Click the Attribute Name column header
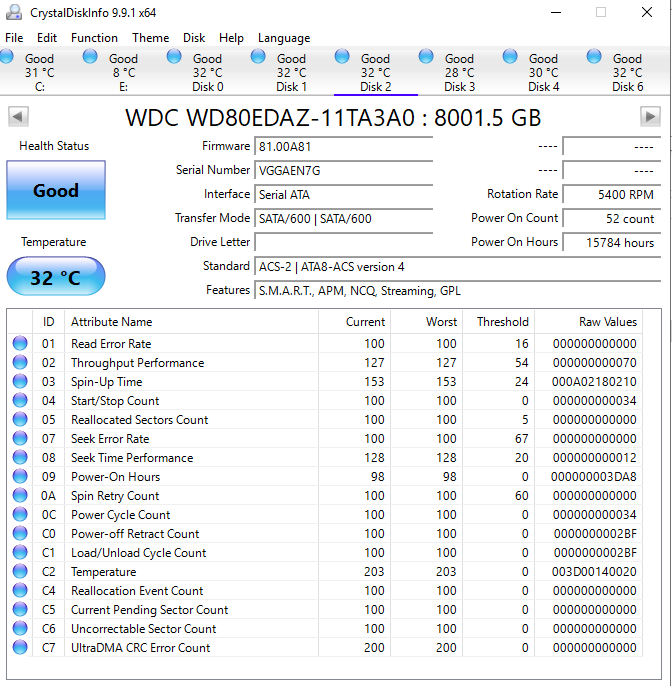This screenshot has width=672, height=686. 191,322
